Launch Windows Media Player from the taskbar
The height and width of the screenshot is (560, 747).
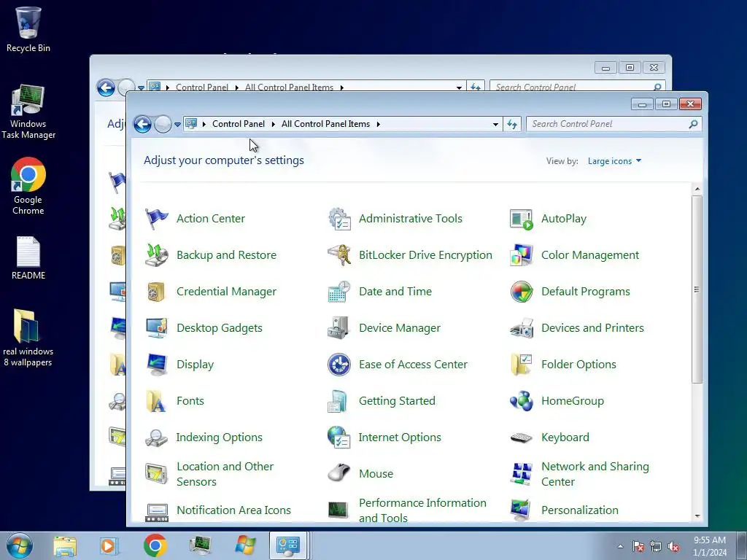pos(109,545)
